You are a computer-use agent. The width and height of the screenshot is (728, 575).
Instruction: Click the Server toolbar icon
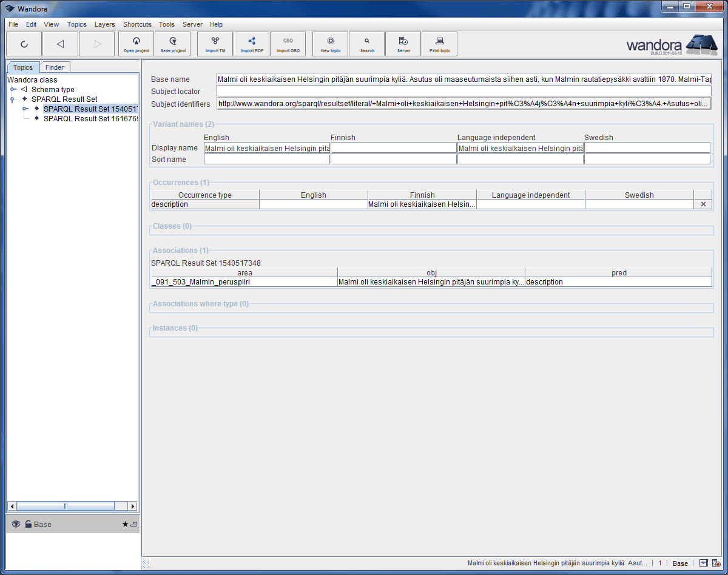click(403, 44)
